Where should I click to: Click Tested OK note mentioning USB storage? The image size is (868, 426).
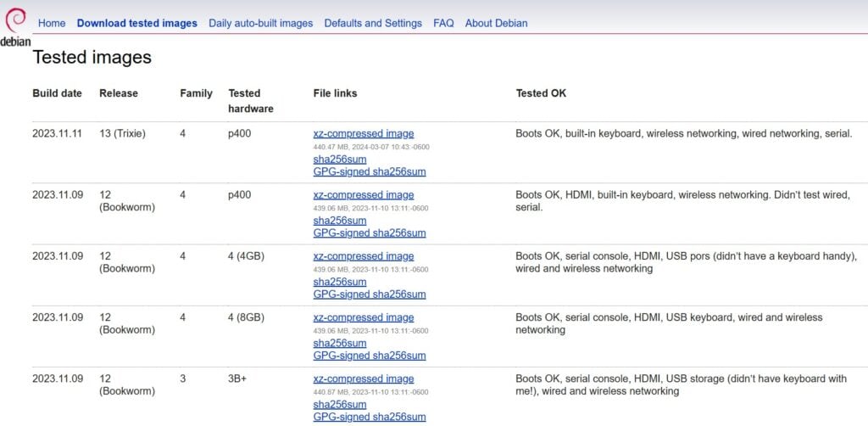coord(681,385)
